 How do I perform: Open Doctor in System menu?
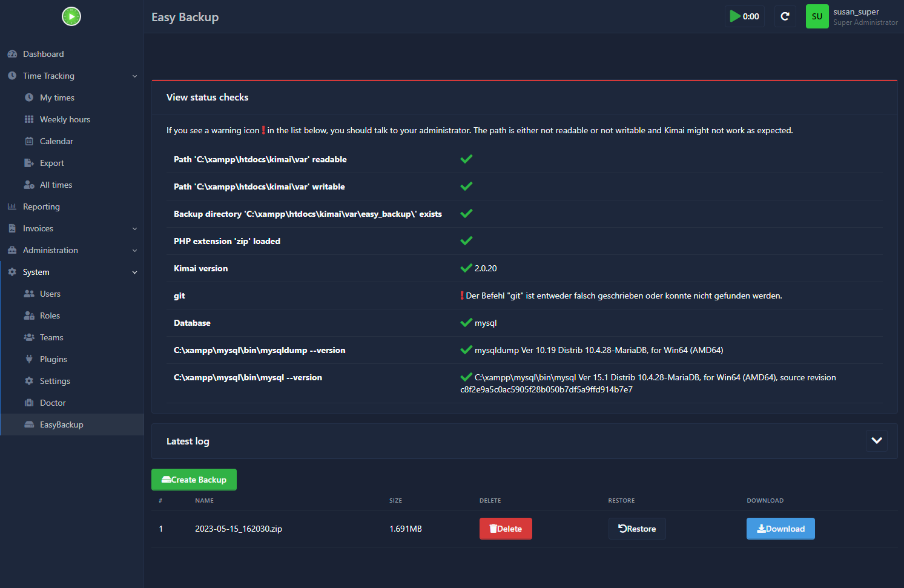point(53,403)
